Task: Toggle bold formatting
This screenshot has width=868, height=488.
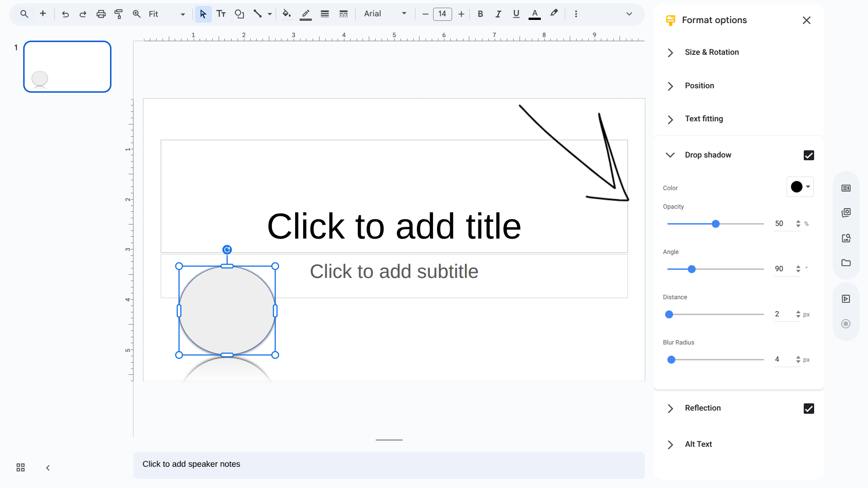Action: click(480, 14)
